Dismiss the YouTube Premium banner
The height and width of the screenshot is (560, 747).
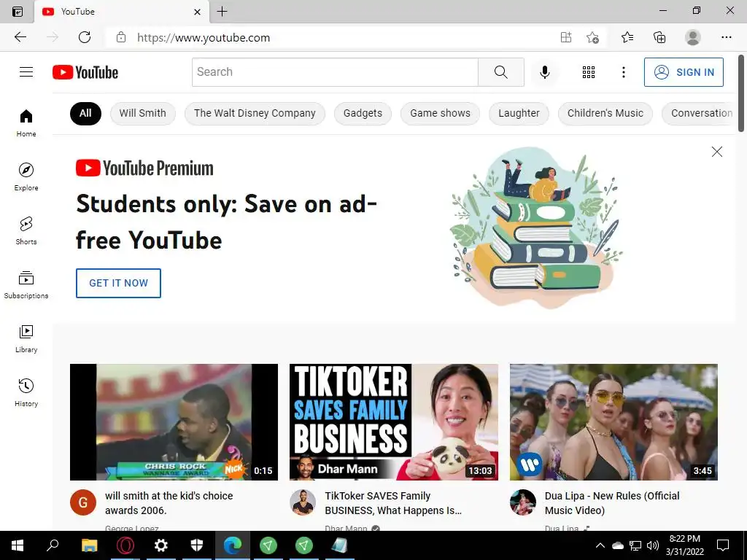716,152
